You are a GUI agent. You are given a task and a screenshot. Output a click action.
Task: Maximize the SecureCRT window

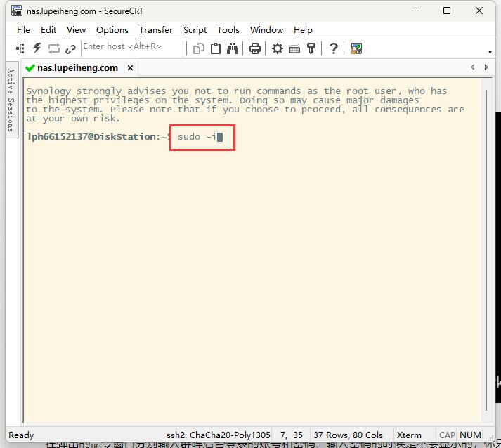[447, 11]
